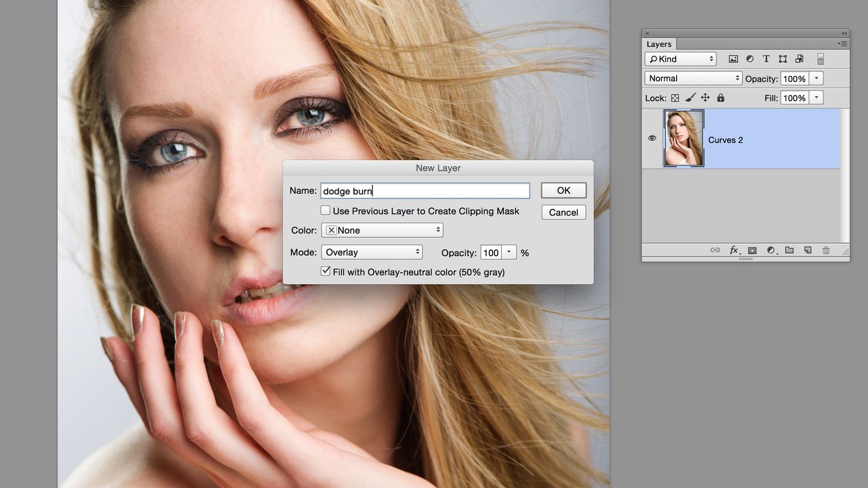Filter for type layers icon
Viewport: 868px width, 488px height.
tap(766, 59)
